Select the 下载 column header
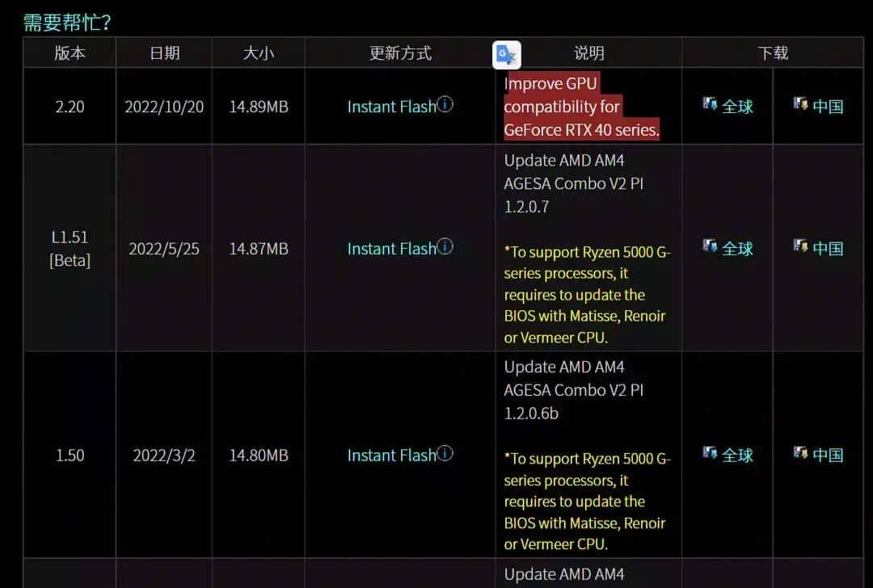873x588 pixels. [773, 52]
